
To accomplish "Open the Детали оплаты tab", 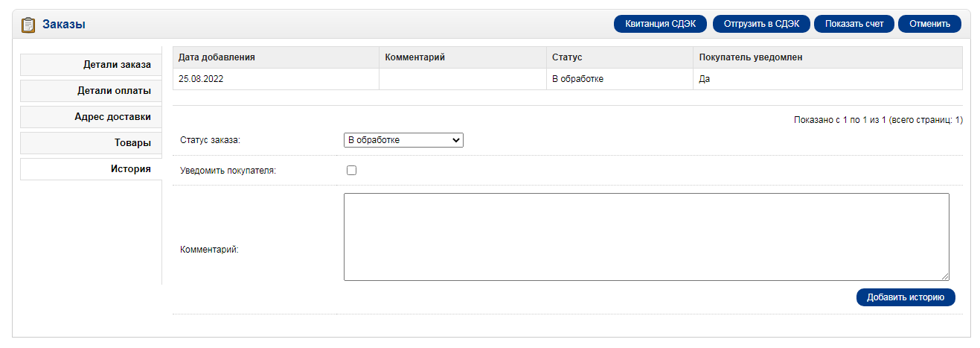I will point(91,91).
